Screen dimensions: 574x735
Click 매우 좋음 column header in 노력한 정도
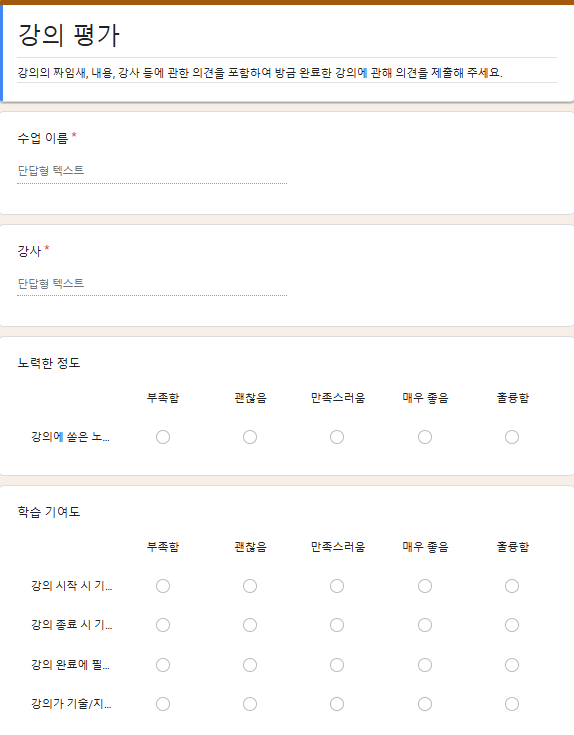[x=425, y=398]
